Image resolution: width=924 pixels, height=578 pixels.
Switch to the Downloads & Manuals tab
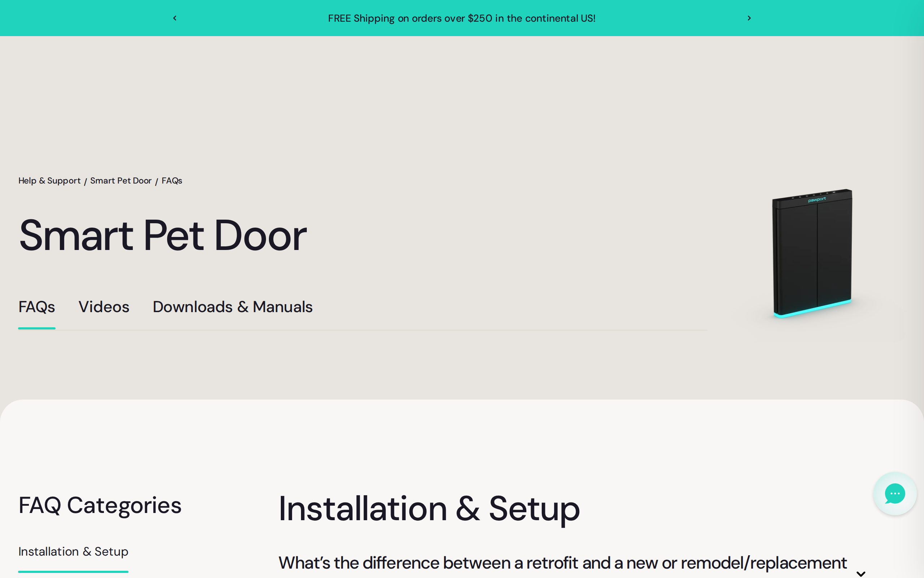pos(232,307)
